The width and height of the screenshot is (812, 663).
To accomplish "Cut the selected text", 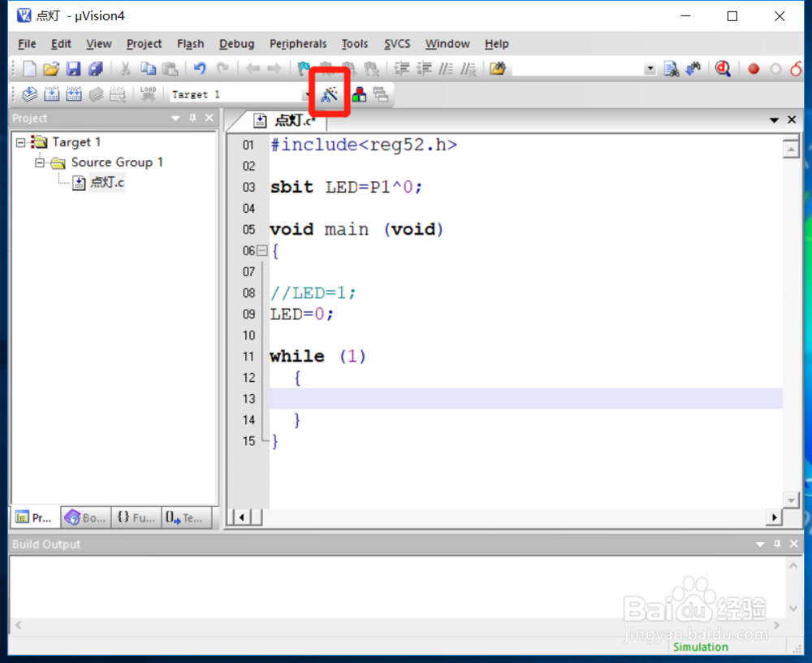I will [125, 68].
